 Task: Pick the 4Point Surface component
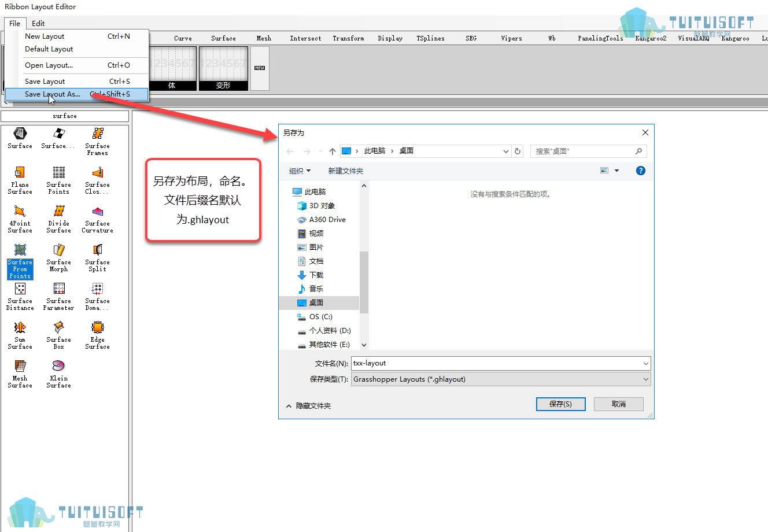point(20,219)
